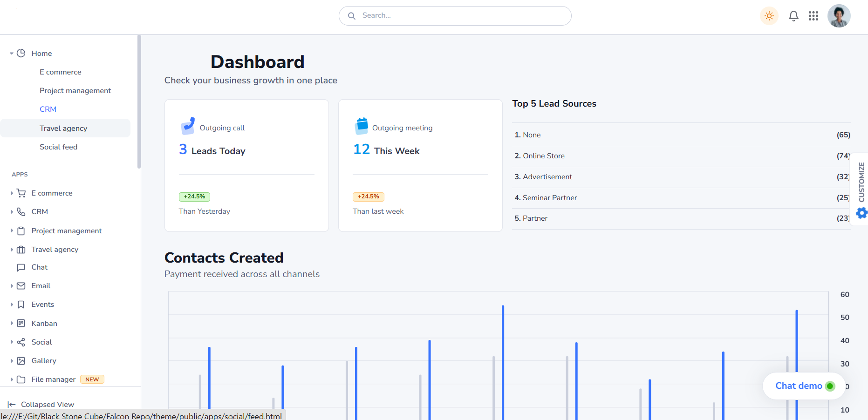Click inside the Search field
868x420 pixels.
[x=455, y=16]
